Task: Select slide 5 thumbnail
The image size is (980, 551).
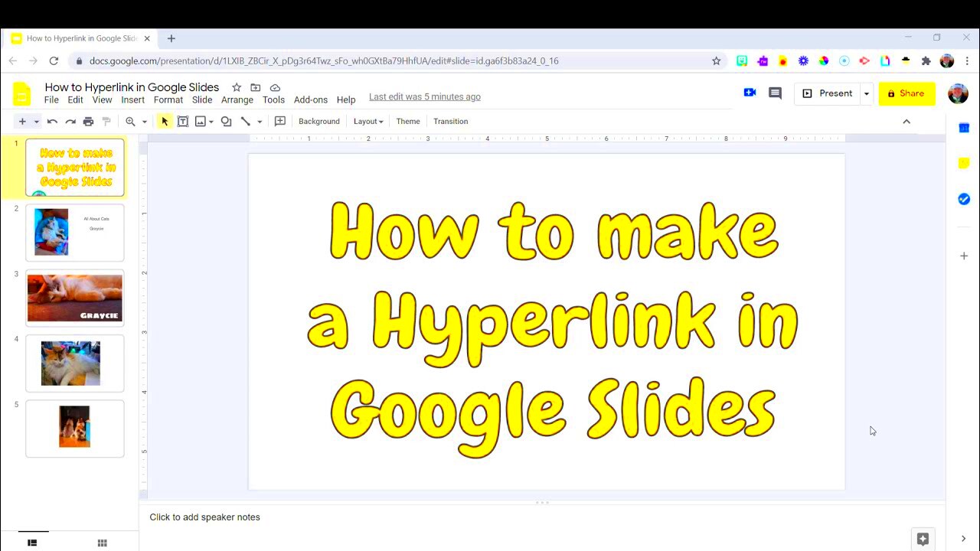Action: 75,429
